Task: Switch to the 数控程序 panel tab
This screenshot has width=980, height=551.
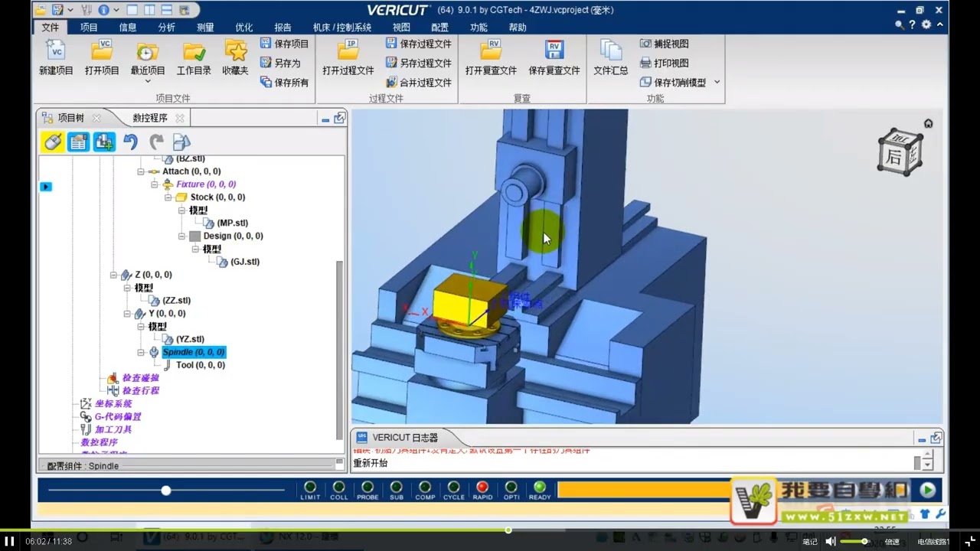Action: click(150, 118)
